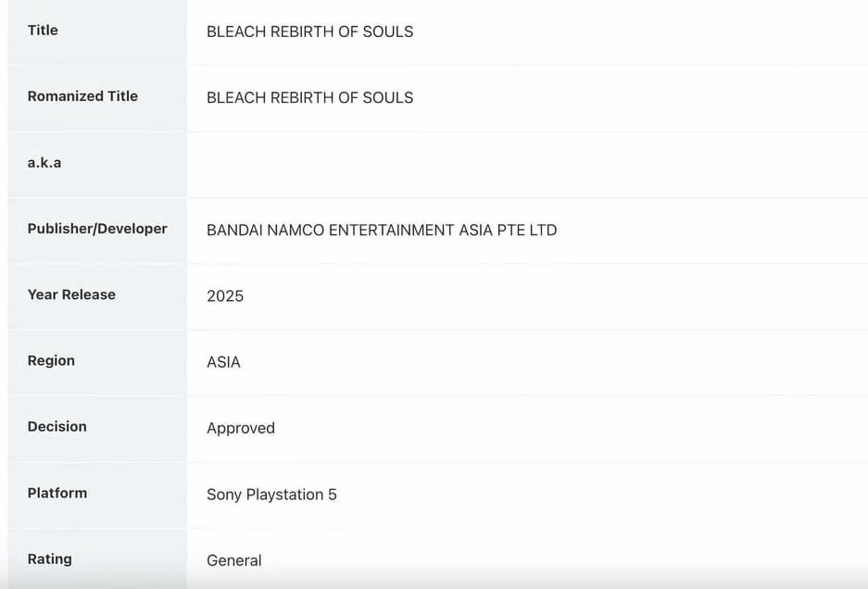Click the General rating value
This screenshot has width=868, height=589.
pyautogui.click(x=234, y=560)
